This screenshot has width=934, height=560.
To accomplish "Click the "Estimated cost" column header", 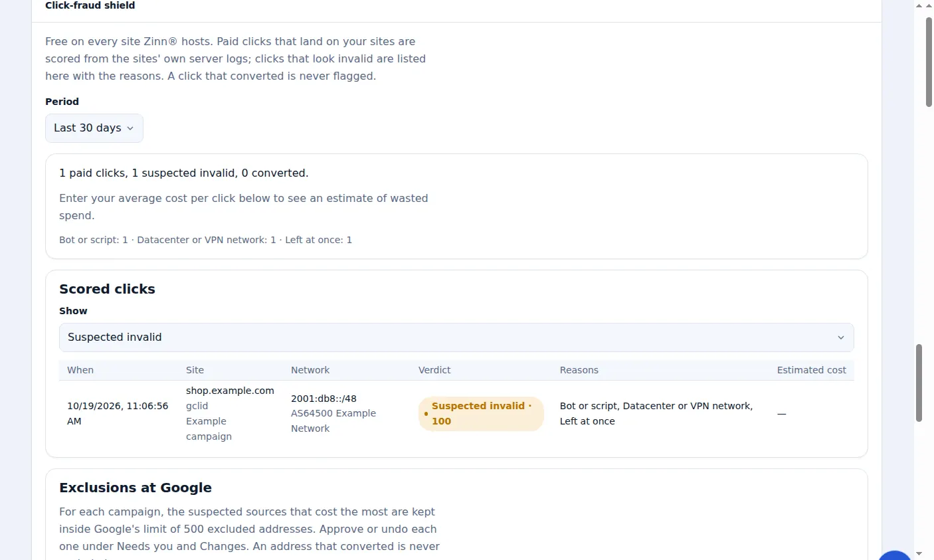I will (812, 370).
